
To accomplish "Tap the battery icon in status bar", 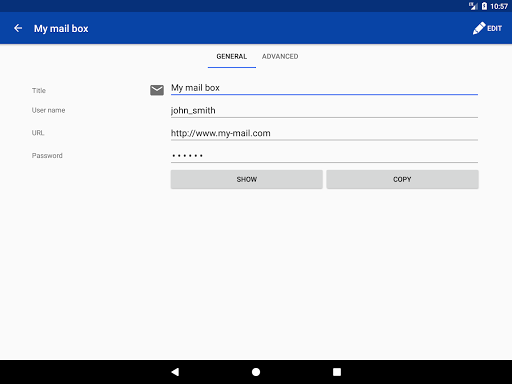I will [x=484, y=6].
